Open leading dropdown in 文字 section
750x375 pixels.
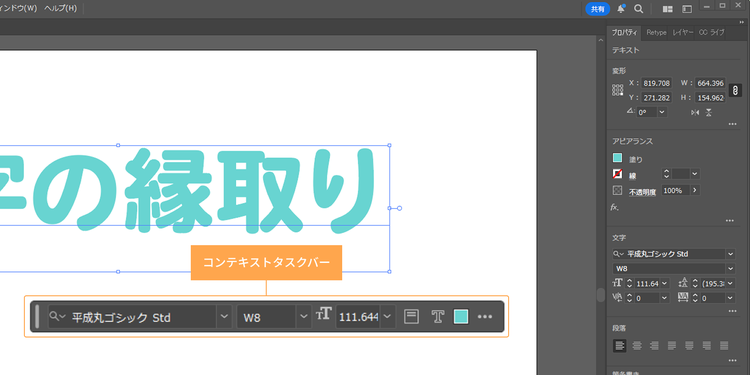[x=730, y=283]
